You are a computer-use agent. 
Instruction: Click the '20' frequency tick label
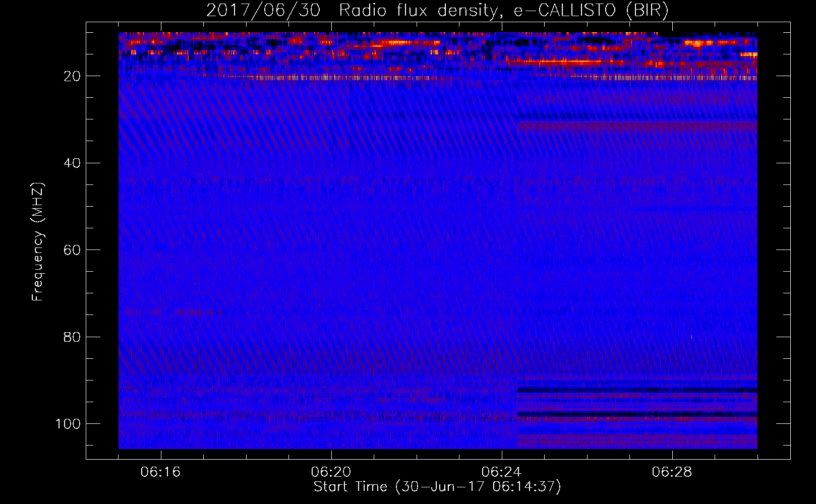point(72,76)
